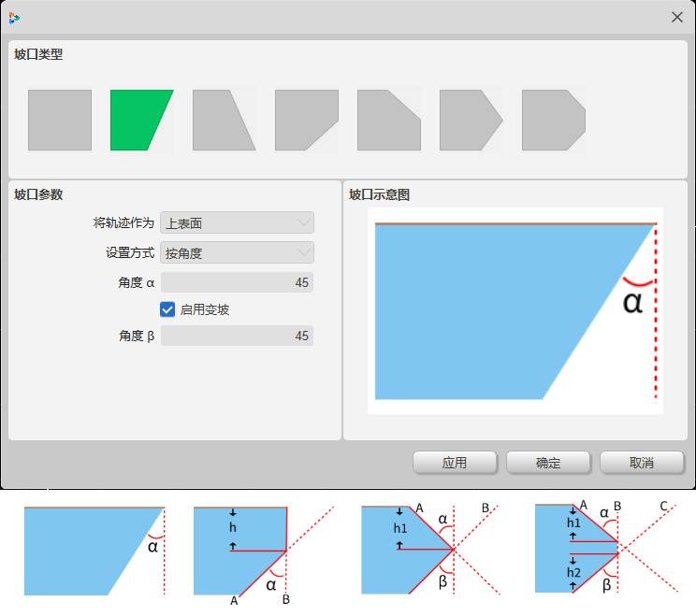Screen dimensions: 696x616
Task: Close the groove dialog window
Action: 676,17
